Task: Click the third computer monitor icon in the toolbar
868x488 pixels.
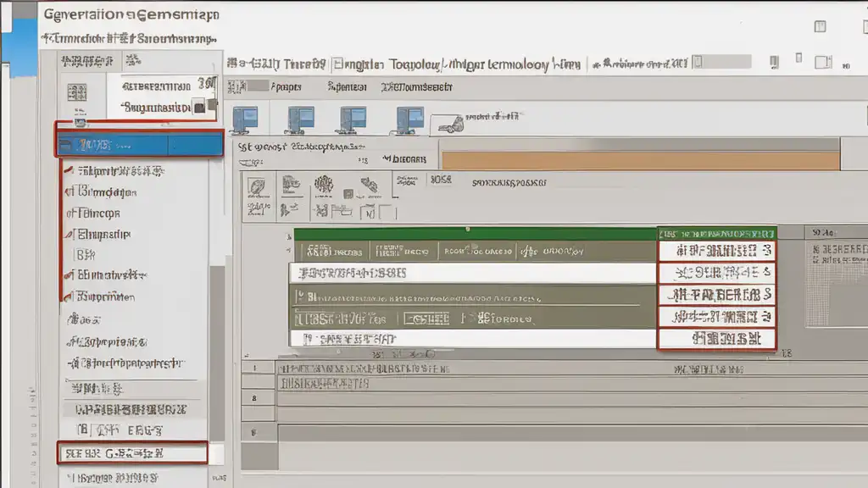Action: [x=353, y=120]
